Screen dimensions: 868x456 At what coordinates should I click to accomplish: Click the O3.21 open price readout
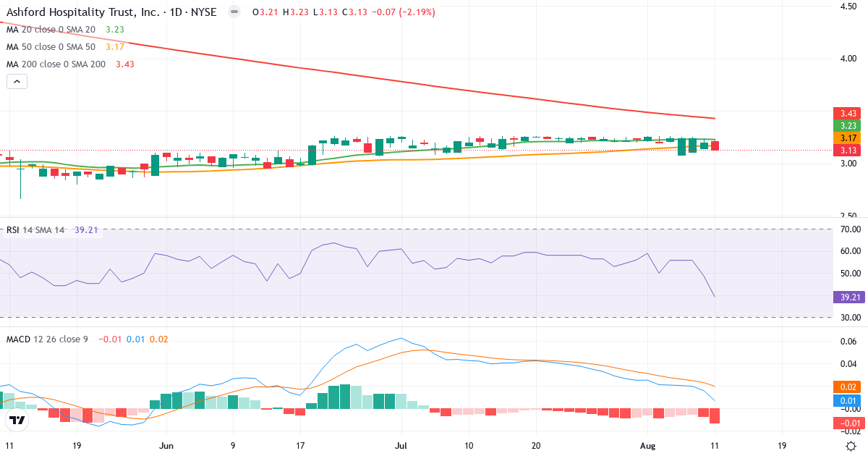pos(266,13)
